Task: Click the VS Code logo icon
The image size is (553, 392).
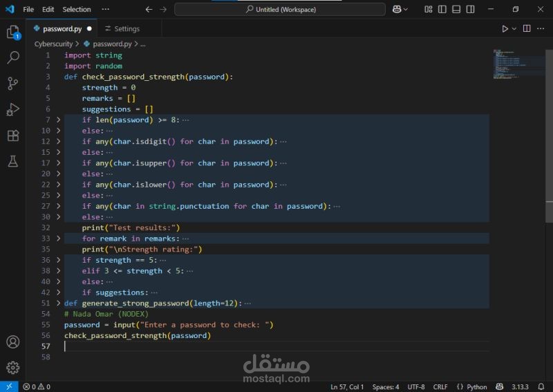Action: (10, 9)
